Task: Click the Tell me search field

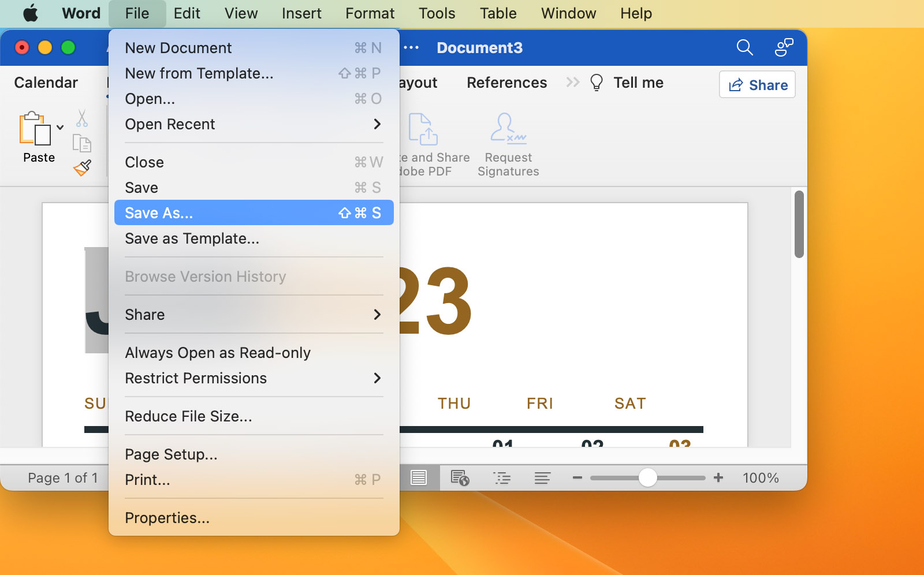Action: 638,83
